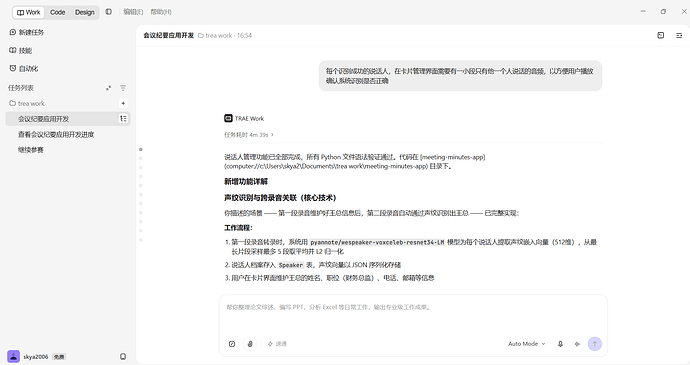This screenshot has width=690, height=365.
Task: Click the 会议纪要应用开发 conversation title
Action: click(x=169, y=35)
